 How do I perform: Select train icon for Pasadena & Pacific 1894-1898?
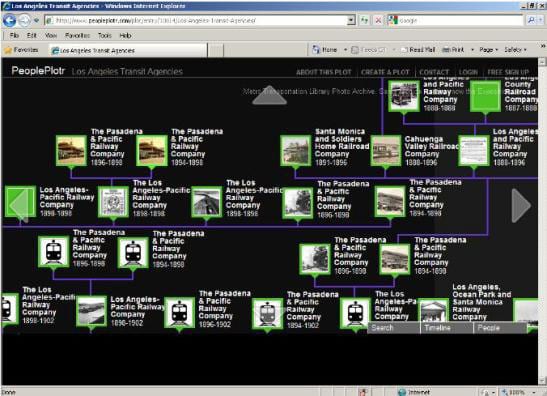tap(133, 253)
